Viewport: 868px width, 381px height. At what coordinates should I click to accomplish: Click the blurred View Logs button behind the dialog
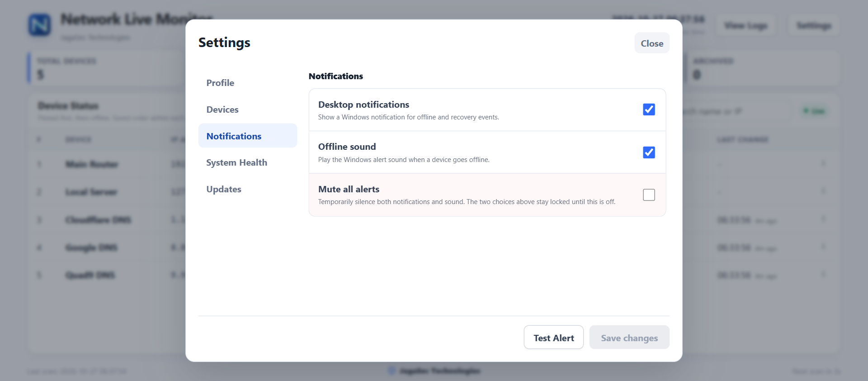coord(746,26)
